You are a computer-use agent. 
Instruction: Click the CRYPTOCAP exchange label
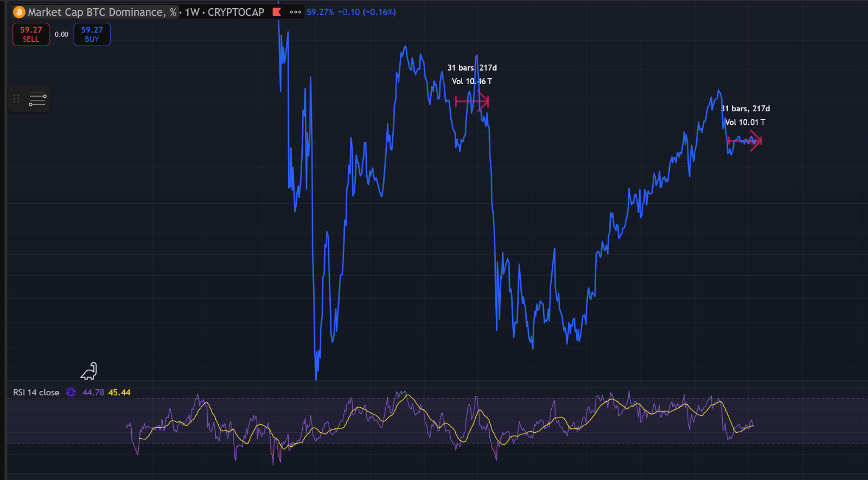pyautogui.click(x=236, y=12)
